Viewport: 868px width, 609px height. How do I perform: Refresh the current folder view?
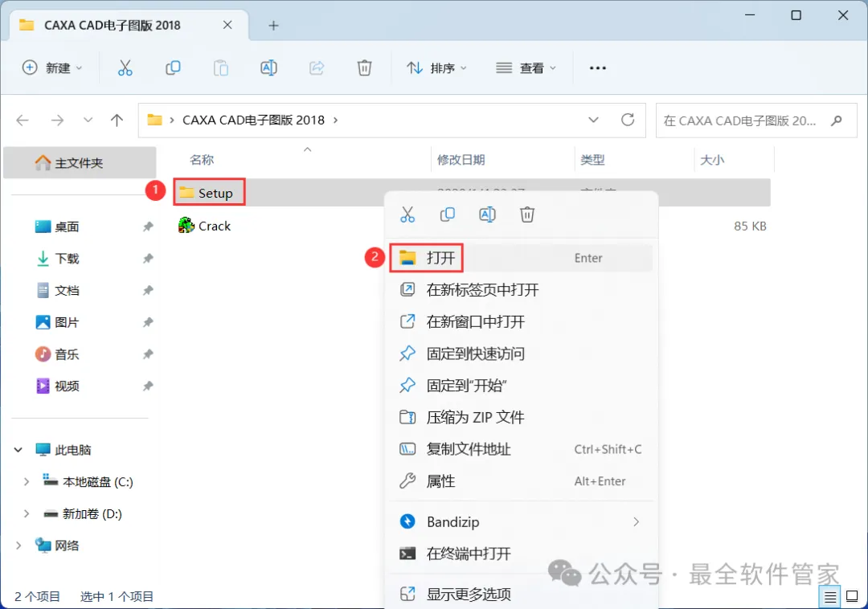627,120
